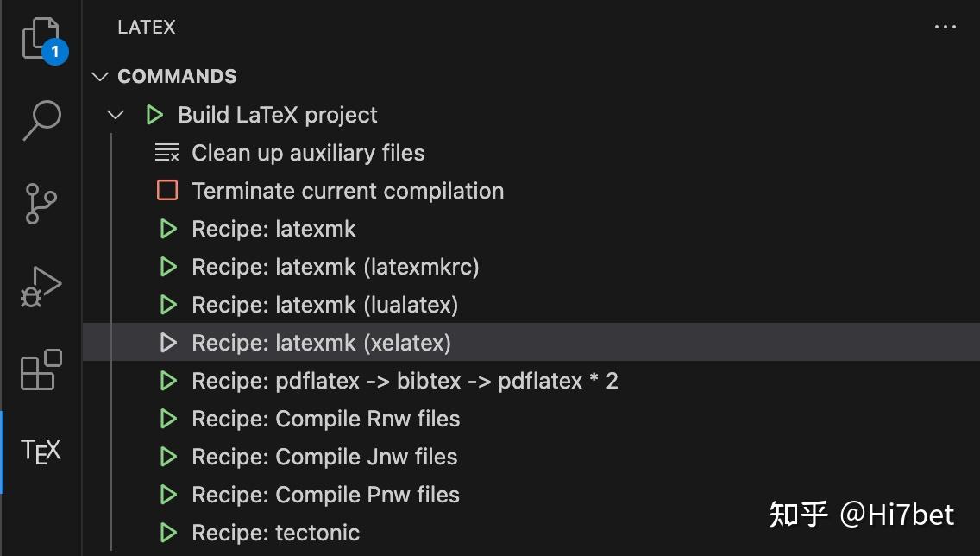Select Recipe: pdflatex -> bibtex -> pdflatex * 2

(405, 381)
